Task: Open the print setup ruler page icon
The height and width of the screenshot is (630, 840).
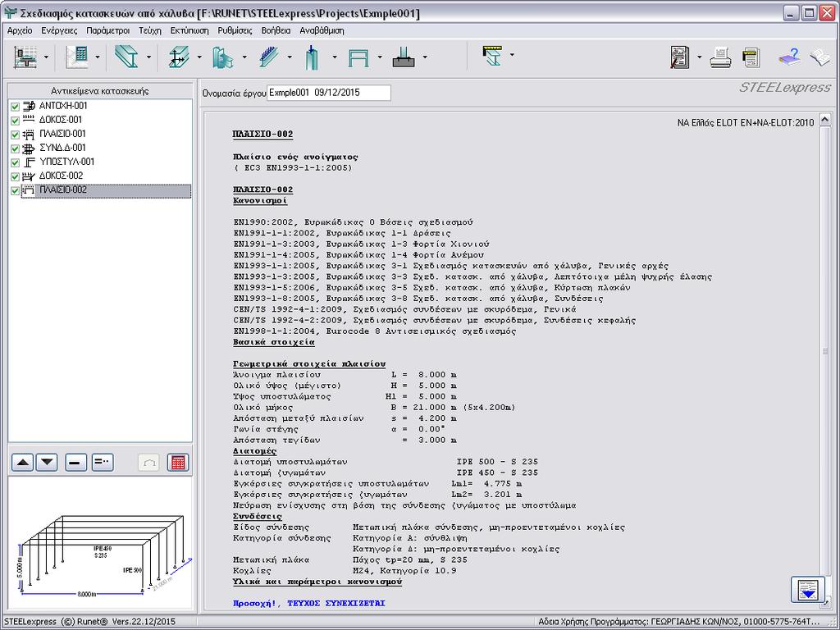Action: (751, 57)
